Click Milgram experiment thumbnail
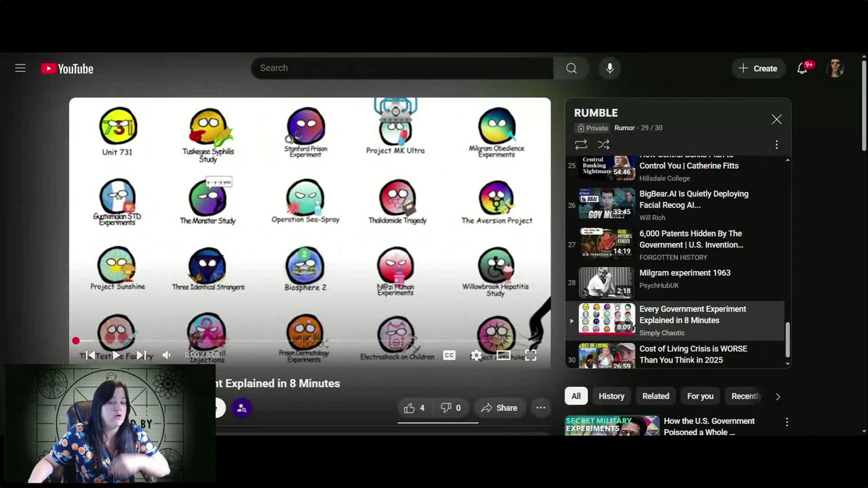This screenshot has height=488, width=868. (606, 282)
